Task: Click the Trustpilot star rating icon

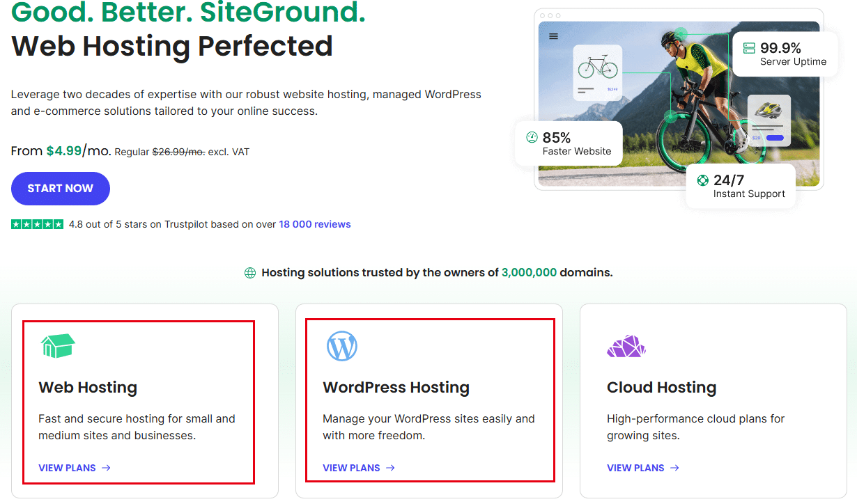Action: click(x=37, y=223)
